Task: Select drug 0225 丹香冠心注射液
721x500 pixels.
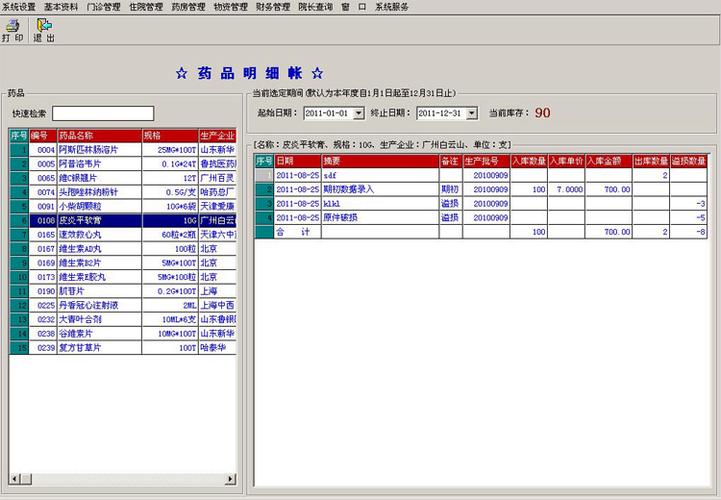Action: [x=122, y=305]
